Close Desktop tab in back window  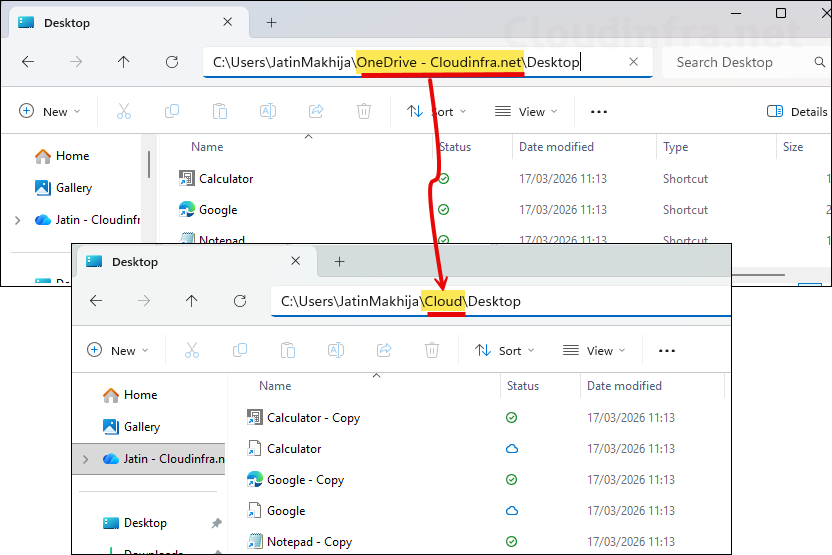tap(228, 22)
